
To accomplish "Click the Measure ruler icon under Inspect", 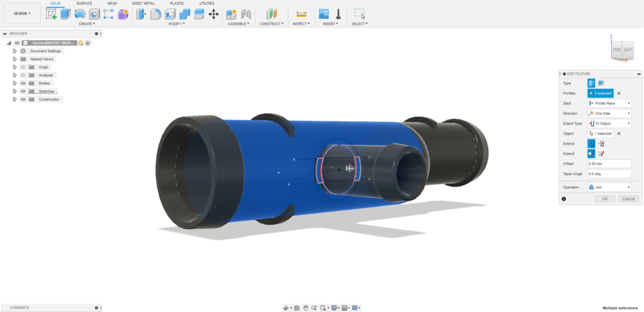I will pyautogui.click(x=301, y=14).
